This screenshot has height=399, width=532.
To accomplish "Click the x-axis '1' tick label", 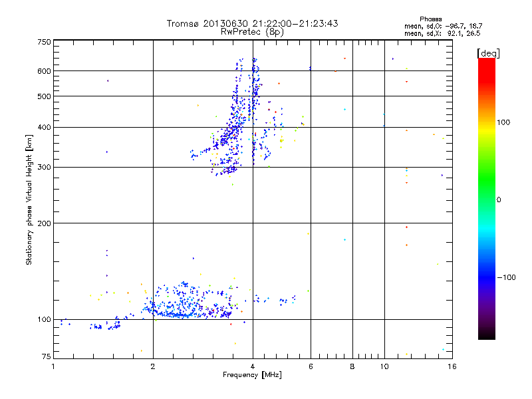I will 53,366.
